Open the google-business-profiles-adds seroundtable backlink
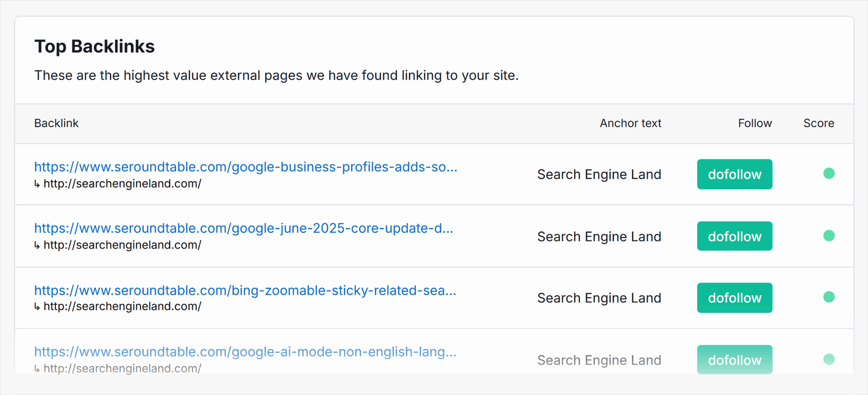Image resolution: width=868 pixels, height=395 pixels. point(245,167)
